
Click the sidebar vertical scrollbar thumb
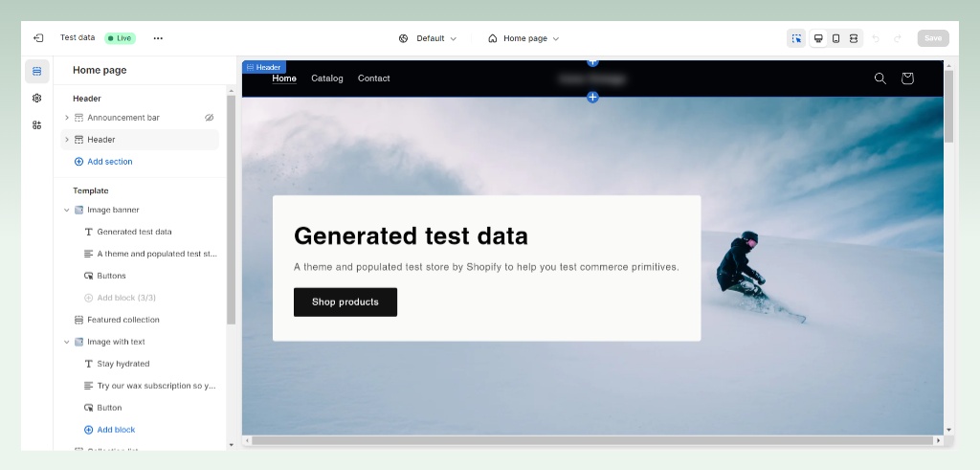tap(231, 210)
